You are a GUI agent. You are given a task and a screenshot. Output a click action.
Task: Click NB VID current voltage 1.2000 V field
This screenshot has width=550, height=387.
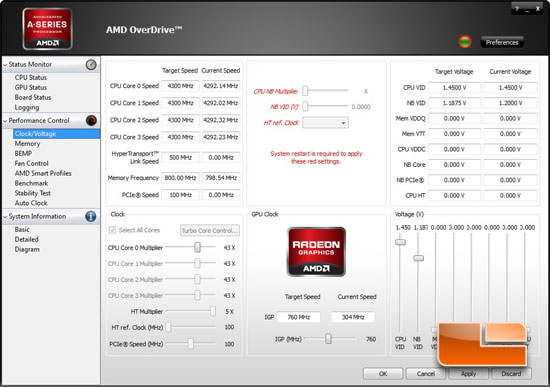point(510,103)
